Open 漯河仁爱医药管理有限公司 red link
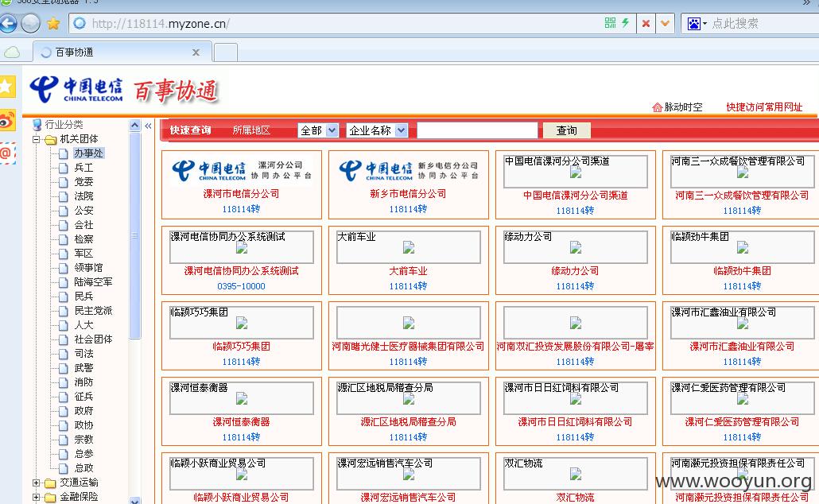Image resolution: width=819 pixels, height=504 pixels. [x=742, y=422]
